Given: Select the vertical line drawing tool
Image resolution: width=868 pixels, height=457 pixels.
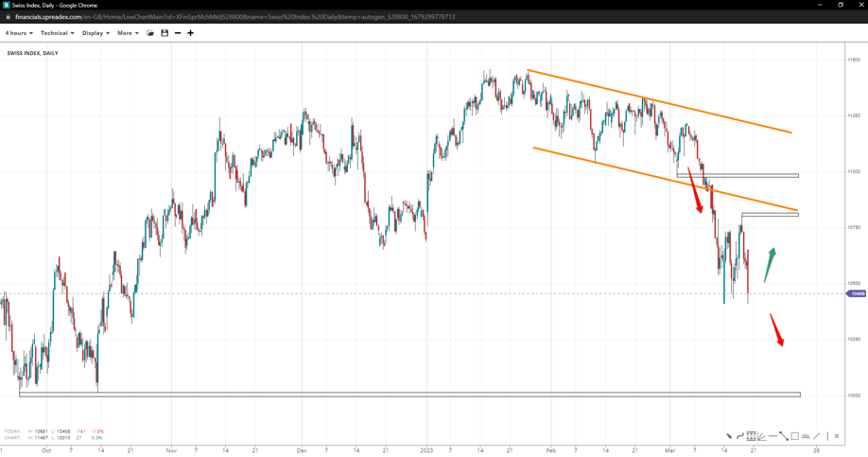Looking at the screenshot, I should click(x=827, y=436).
